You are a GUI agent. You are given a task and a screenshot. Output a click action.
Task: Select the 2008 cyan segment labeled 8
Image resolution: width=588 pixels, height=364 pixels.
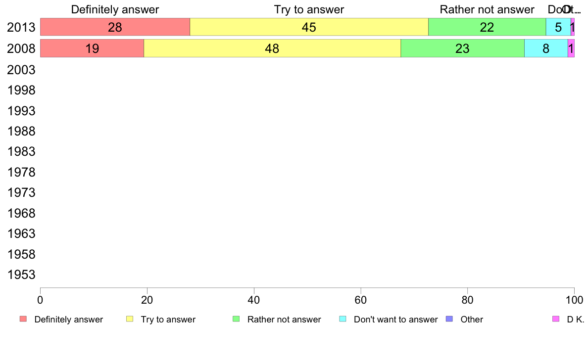click(546, 48)
